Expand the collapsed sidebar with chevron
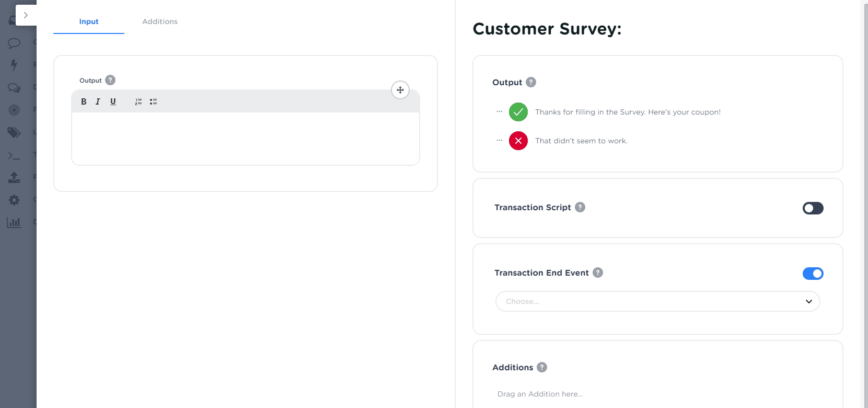868x408 pixels. click(x=26, y=15)
